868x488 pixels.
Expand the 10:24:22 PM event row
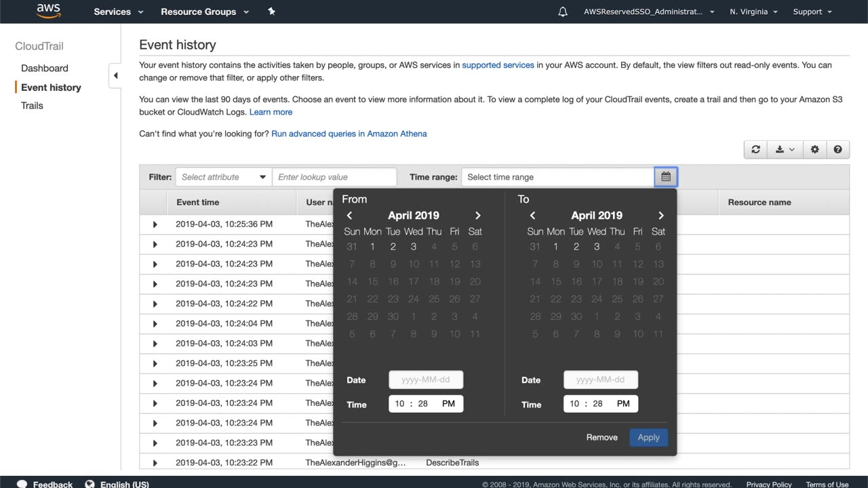[155, 304]
